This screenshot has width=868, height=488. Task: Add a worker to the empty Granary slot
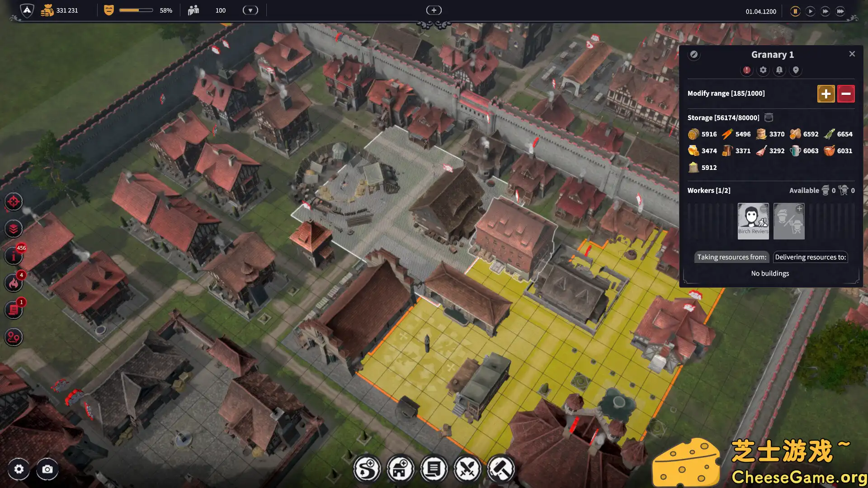point(789,221)
